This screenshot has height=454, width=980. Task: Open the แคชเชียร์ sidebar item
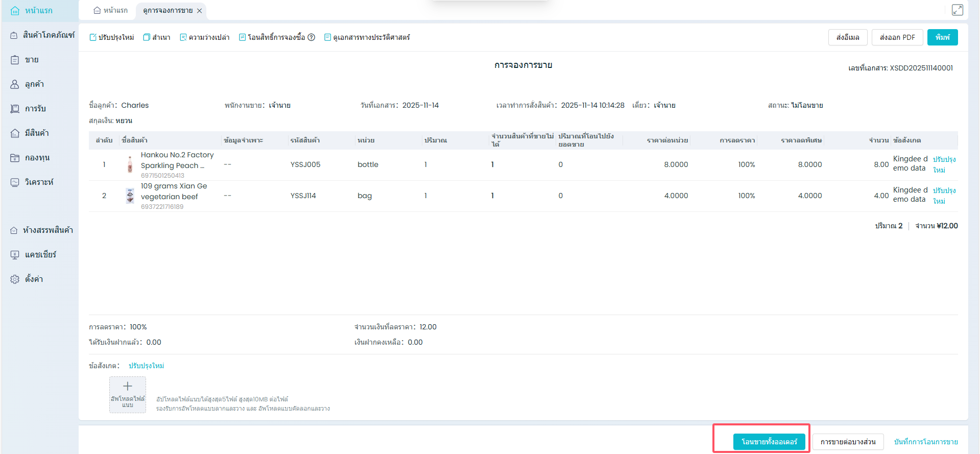(x=40, y=254)
